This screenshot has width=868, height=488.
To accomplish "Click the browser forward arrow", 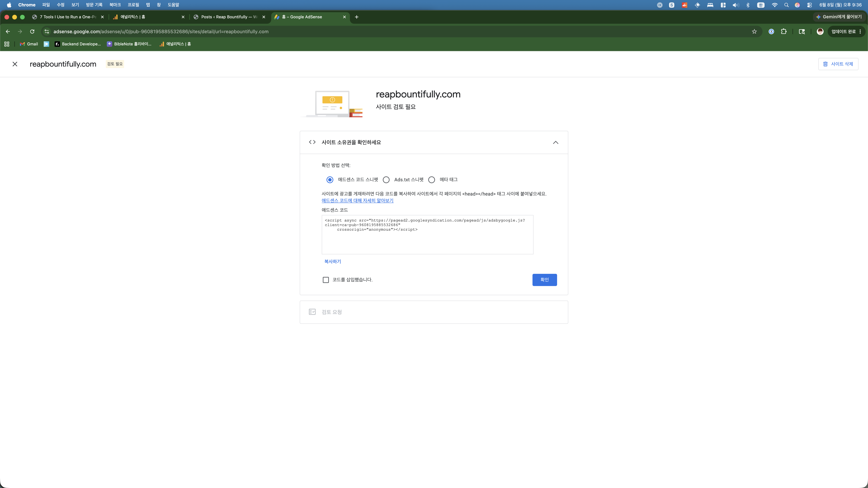I will tap(20, 32).
